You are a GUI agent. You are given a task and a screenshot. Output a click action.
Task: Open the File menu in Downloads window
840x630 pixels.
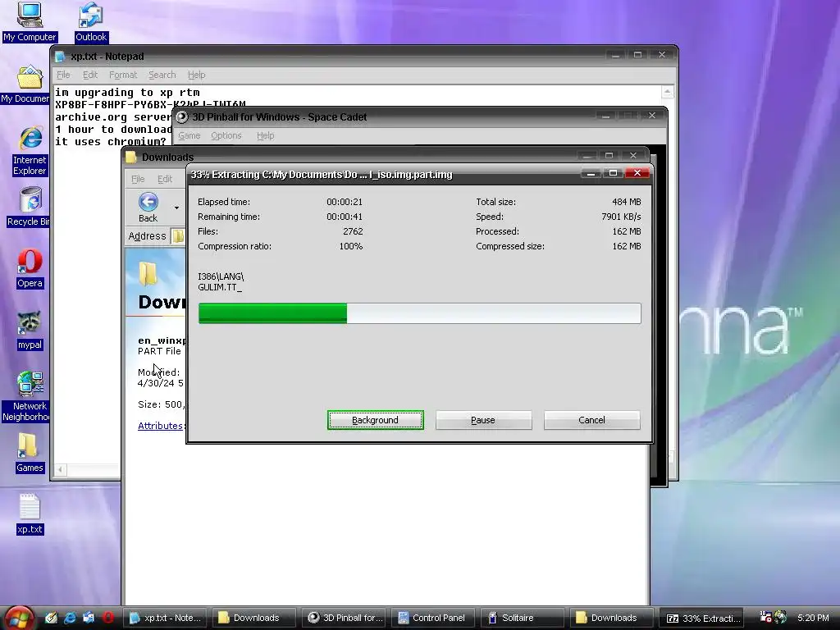coord(138,179)
